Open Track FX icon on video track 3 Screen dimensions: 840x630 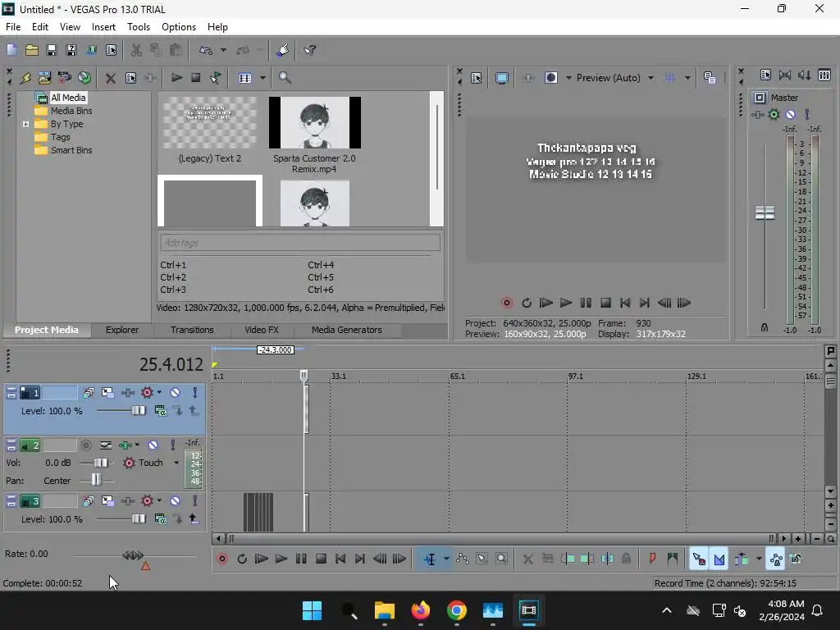[127, 501]
